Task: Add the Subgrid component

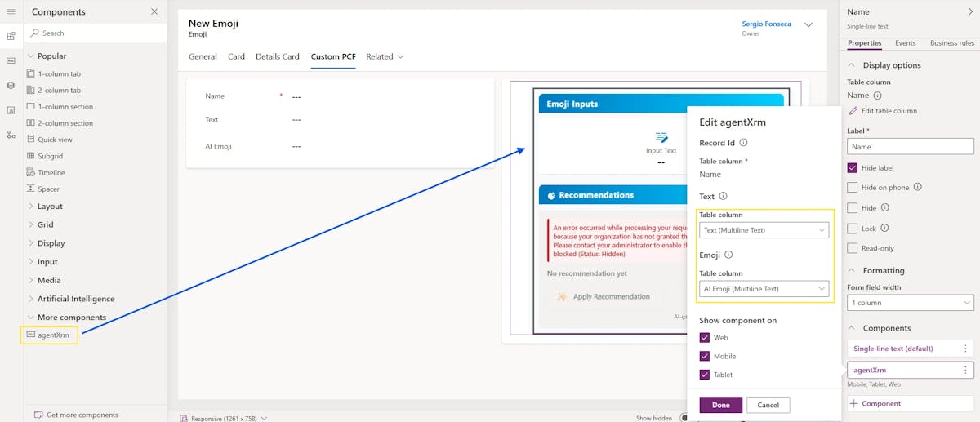Action: 50,156
